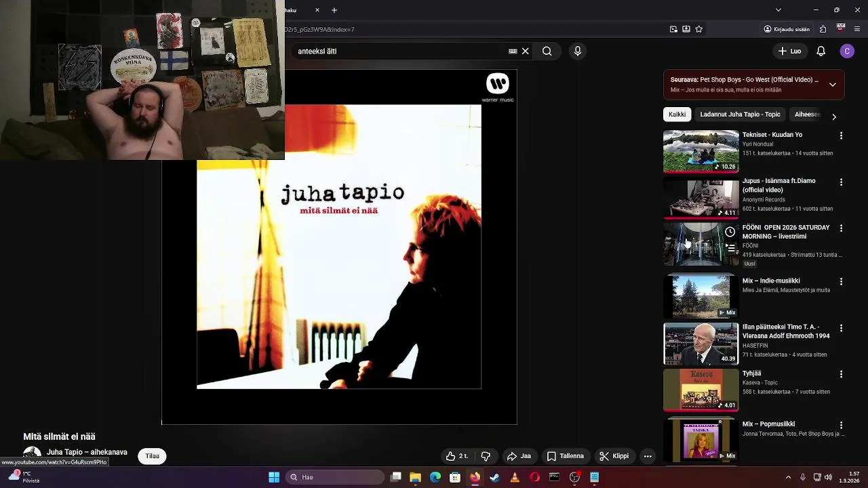
Task: Add FÖÖNI video to queue icon
Action: (730, 248)
